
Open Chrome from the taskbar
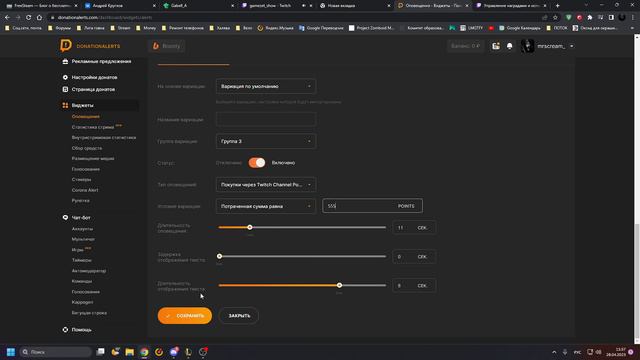click(144, 352)
